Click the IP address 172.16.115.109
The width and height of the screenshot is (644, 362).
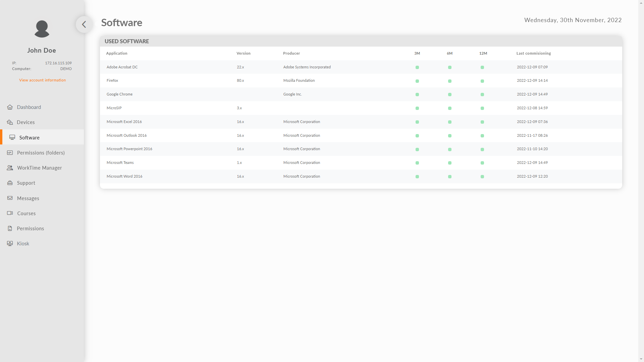pyautogui.click(x=58, y=63)
